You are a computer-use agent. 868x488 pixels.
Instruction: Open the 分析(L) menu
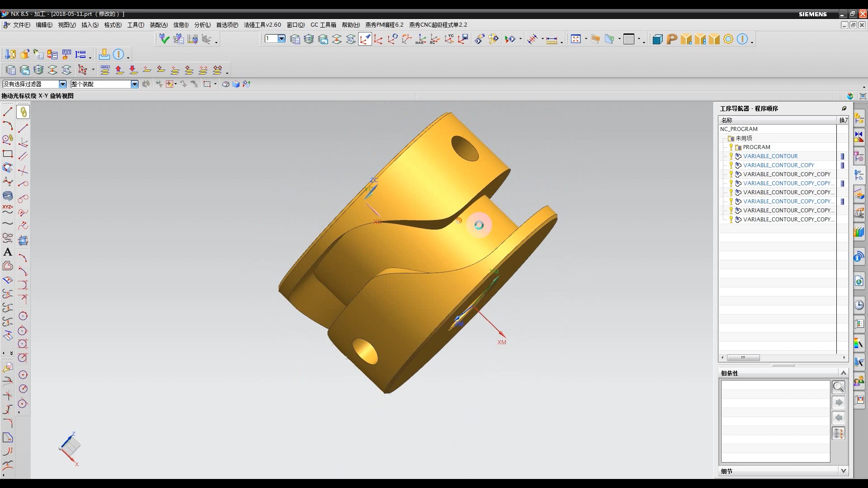[x=202, y=25]
